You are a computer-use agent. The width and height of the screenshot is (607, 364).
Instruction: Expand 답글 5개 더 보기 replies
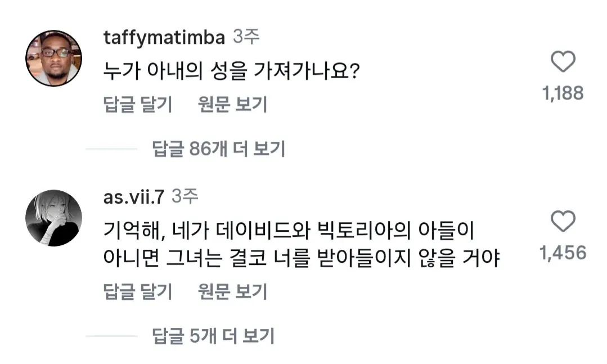tap(213, 336)
